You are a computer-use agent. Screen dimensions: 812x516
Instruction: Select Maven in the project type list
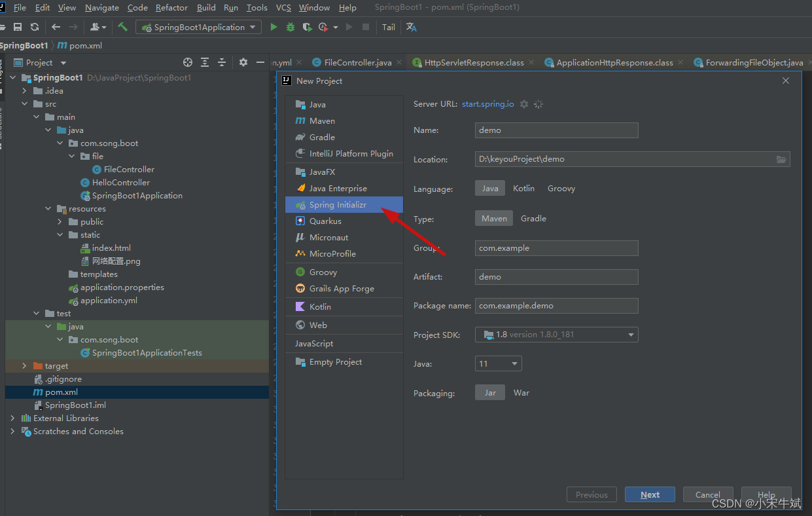(x=344, y=120)
